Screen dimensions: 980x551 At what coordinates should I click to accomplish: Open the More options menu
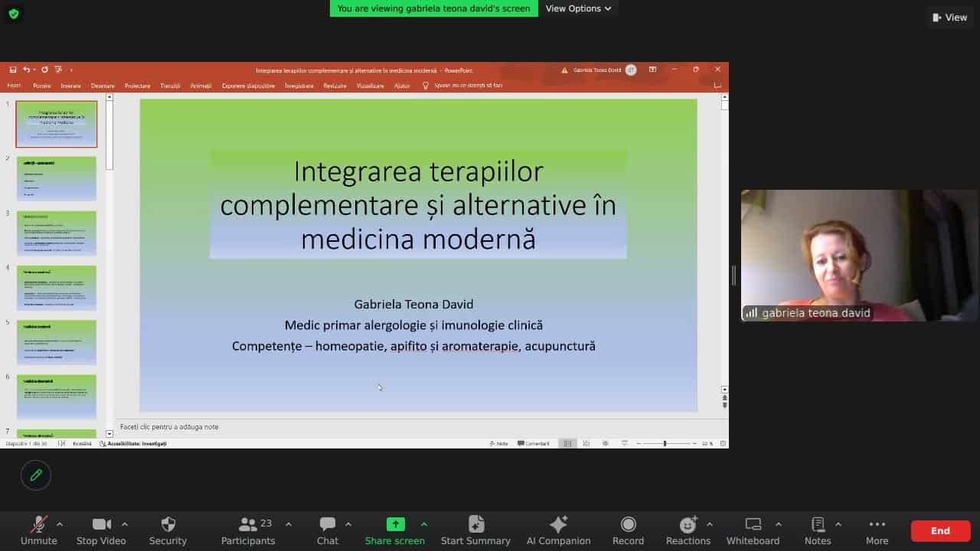click(877, 530)
